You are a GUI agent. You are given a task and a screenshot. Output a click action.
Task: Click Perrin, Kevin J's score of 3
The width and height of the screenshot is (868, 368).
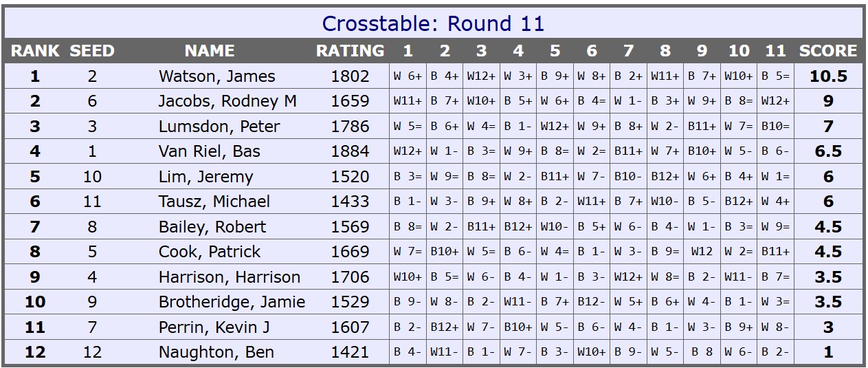pyautogui.click(x=828, y=327)
